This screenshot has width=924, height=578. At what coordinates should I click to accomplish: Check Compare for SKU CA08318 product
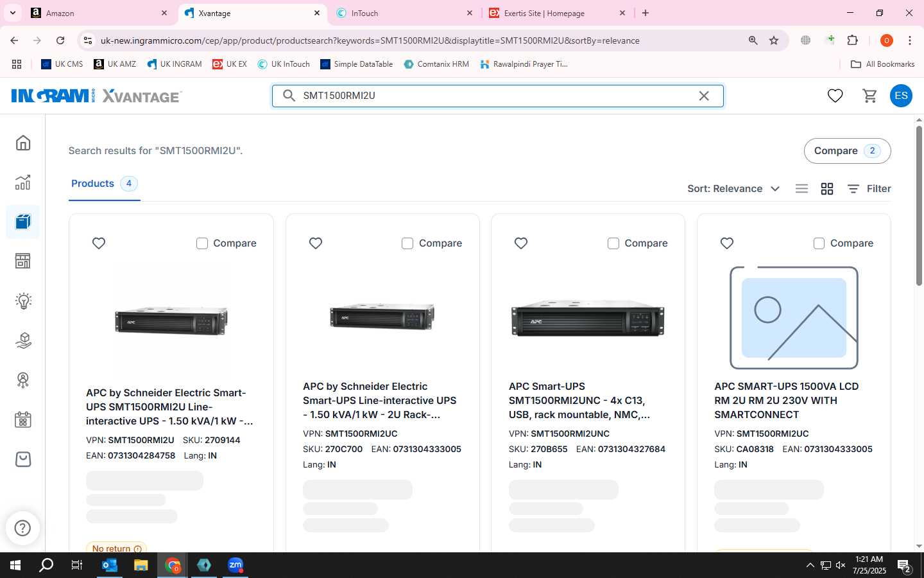coord(819,243)
